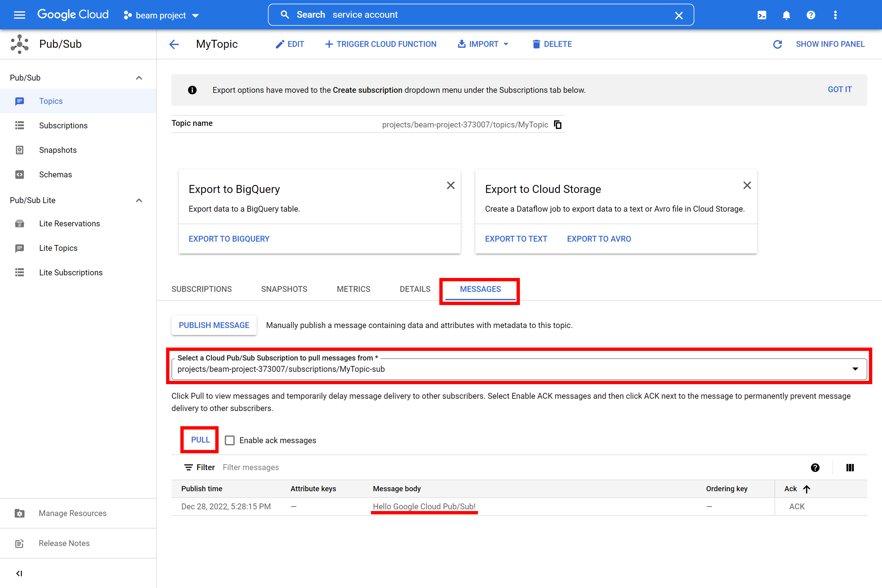This screenshot has width=882, height=588.
Task: Sort by Ack column arrow
Action: tap(807, 489)
